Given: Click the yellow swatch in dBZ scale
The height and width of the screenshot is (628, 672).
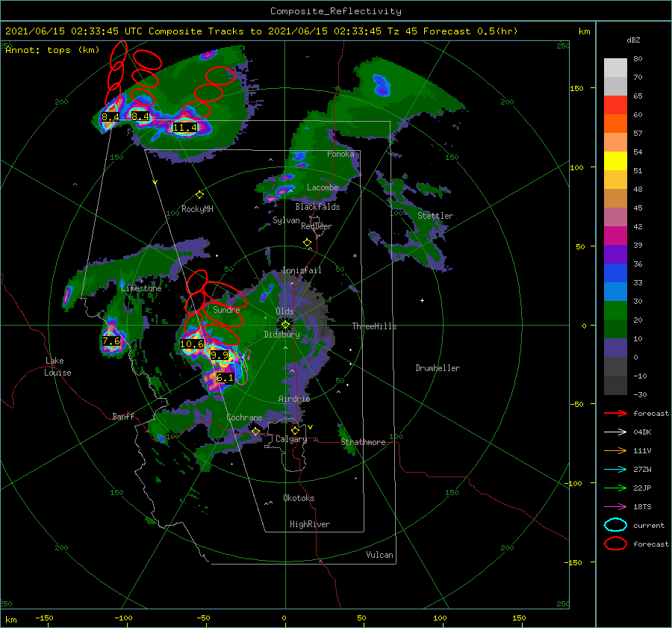Looking at the screenshot, I should coord(615,161).
